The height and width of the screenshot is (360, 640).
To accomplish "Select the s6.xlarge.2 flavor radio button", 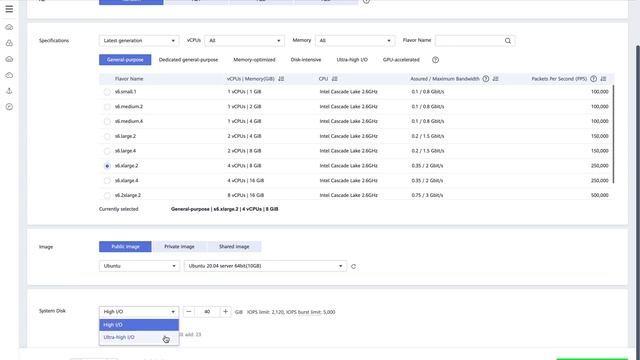I will [x=107, y=166].
